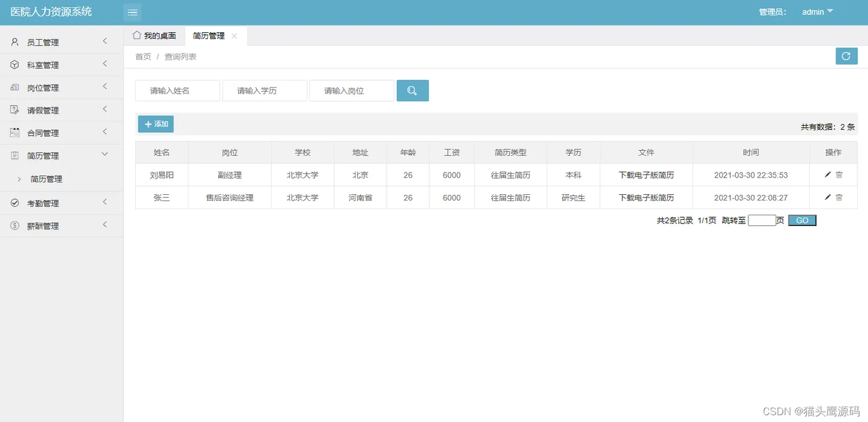The width and height of the screenshot is (868, 422).
Task: Click the 简历管理 clipboard icon
Action: click(x=15, y=156)
